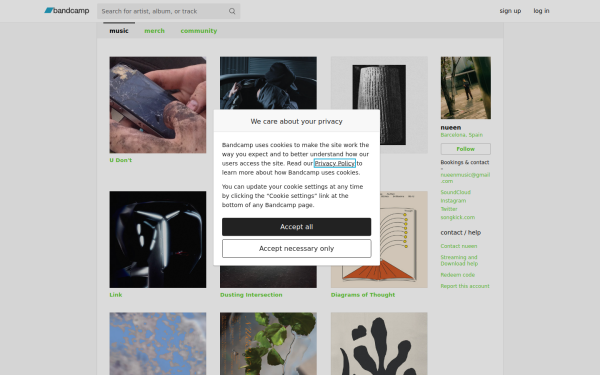Open the Privacy Policy link in dialog
The width and height of the screenshot is (600, 375).
335,163
